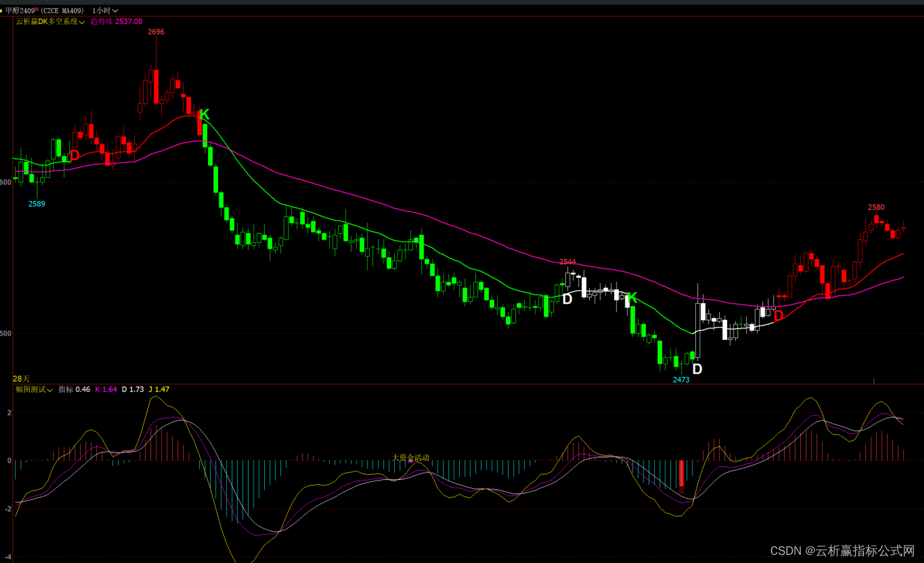This screenshot has width=924, height=563.
Task: Click the green K signal following the 2544 high
Action: (632, 298)
